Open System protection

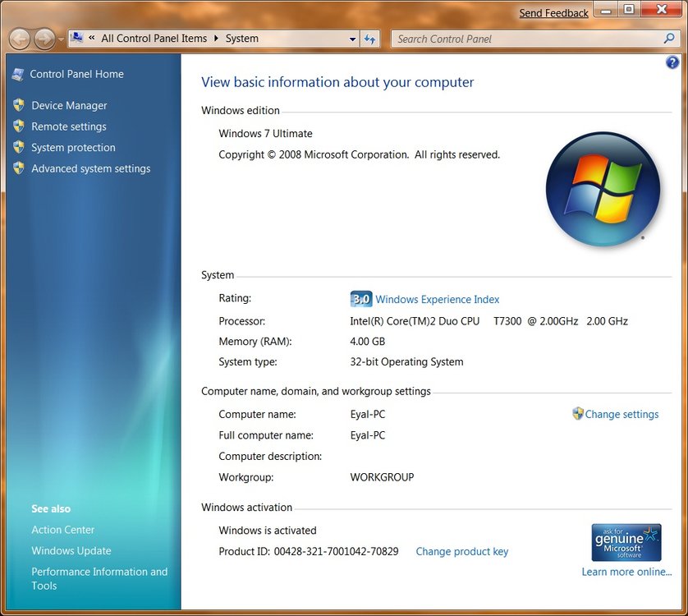tap(73, 148)
